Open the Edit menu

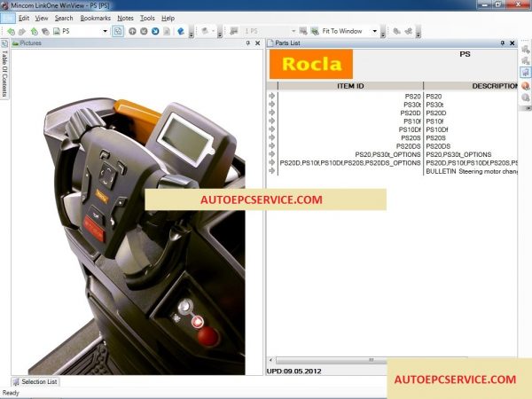24,19
